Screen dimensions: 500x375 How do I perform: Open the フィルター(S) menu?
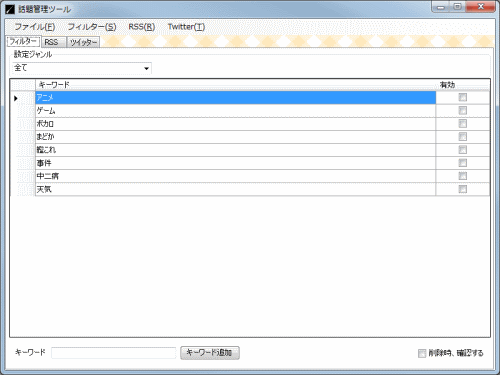click(92, 27)
